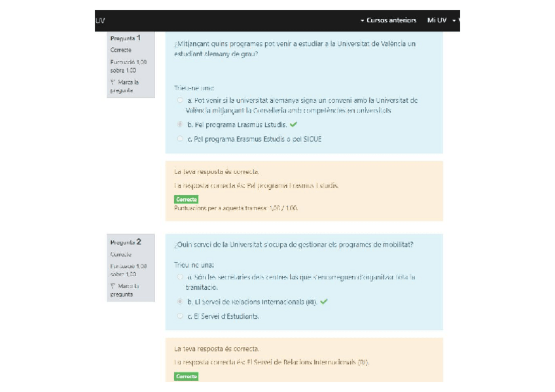Choose radio option a about secretaries dels centres
Viewport: 555px width, 392px height.
coord(180,277)
